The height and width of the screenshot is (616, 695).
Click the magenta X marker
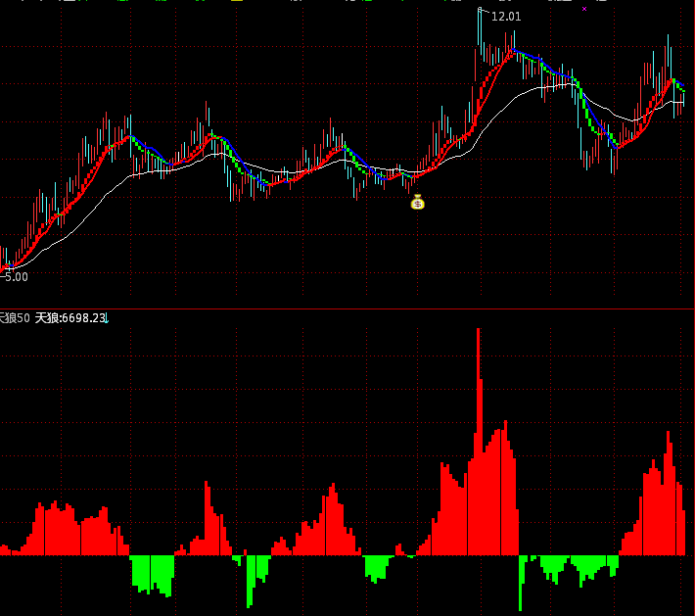[584, 9]
